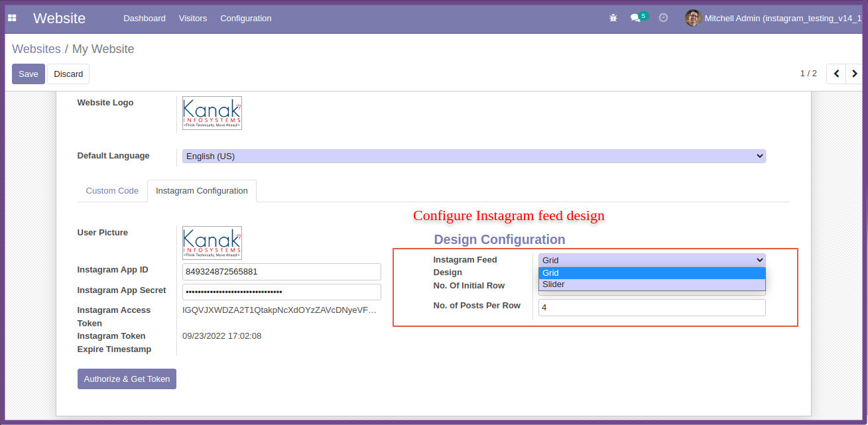
Task: Go to next record arrow
Action: [x=855, y=74]
